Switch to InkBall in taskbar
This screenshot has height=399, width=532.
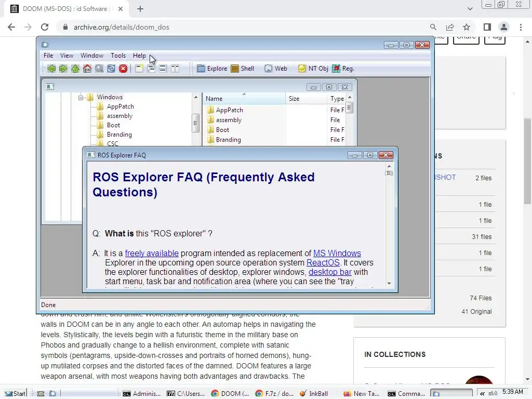(314, 394)
